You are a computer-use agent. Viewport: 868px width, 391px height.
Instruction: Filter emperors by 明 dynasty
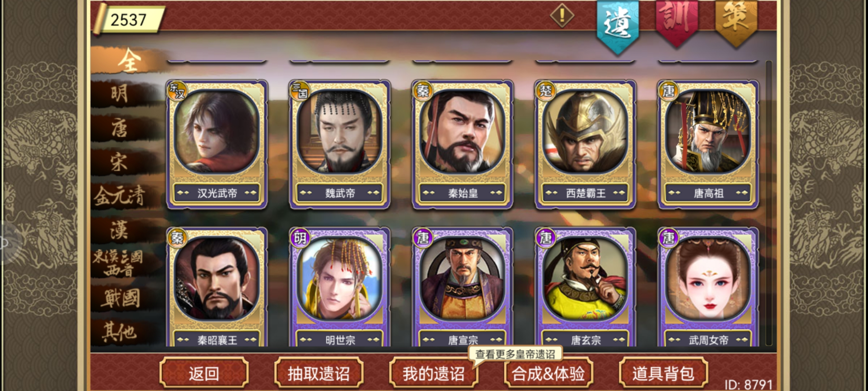click(120, 94)
